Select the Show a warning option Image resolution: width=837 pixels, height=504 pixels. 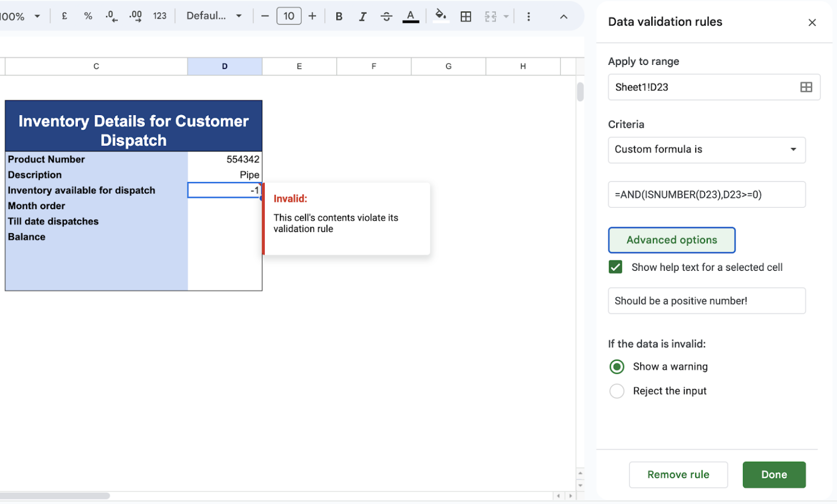617,367
